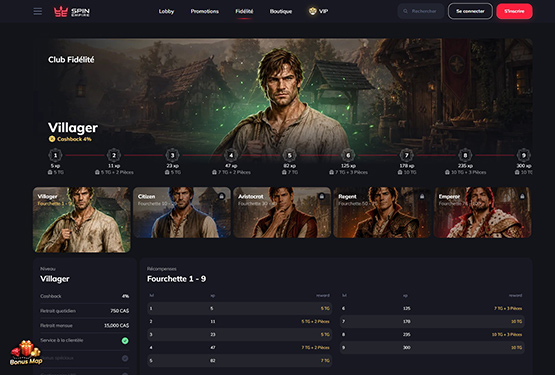Open the Citizen tier card
Viewport: 555px width, 375px height.
click(x=182, y=212)
